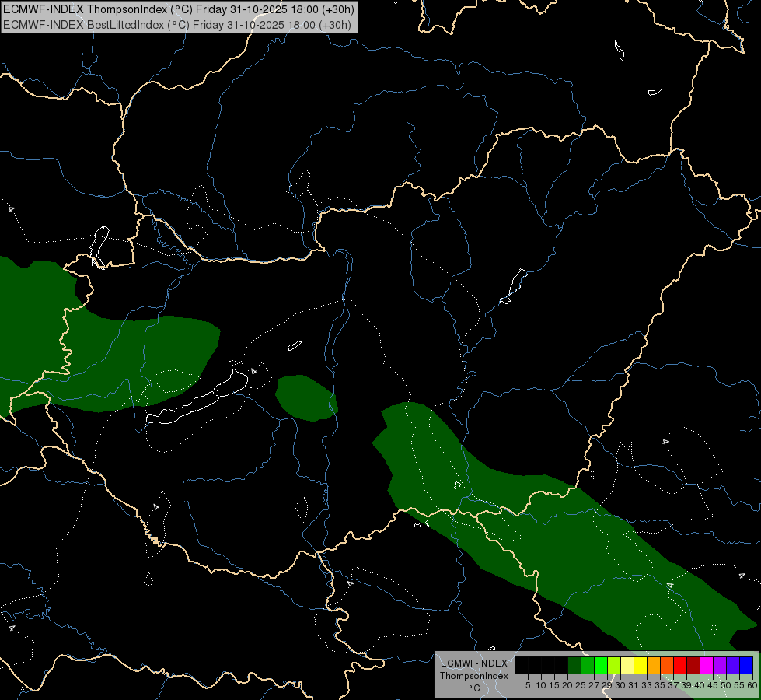Select the bright green 27-29 legend swatch
The image size is (761, 700).
[601, 665]
